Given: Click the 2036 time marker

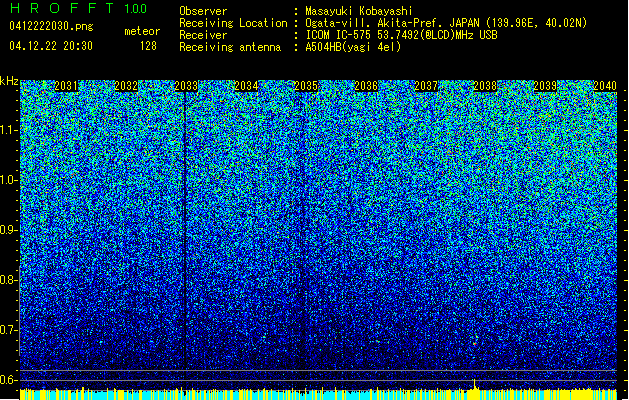Looking at the screenshot, I should [x=366, y=86].
